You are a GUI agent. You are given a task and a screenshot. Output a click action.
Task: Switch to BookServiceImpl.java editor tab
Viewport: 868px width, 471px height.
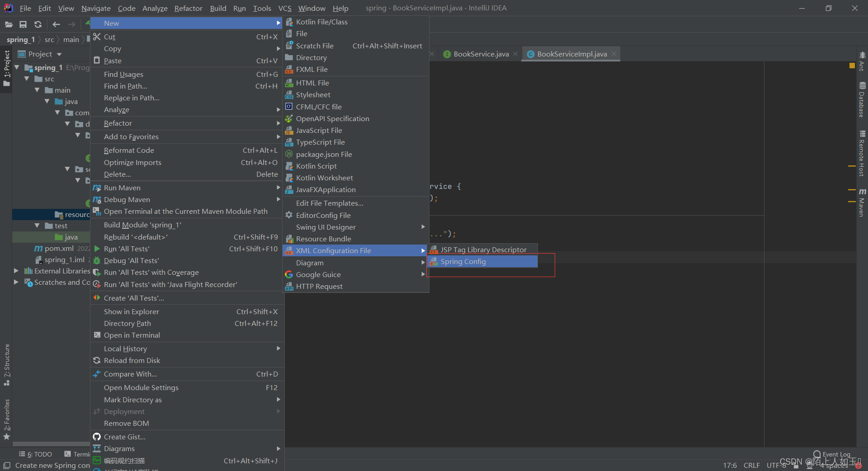(571, 54)
